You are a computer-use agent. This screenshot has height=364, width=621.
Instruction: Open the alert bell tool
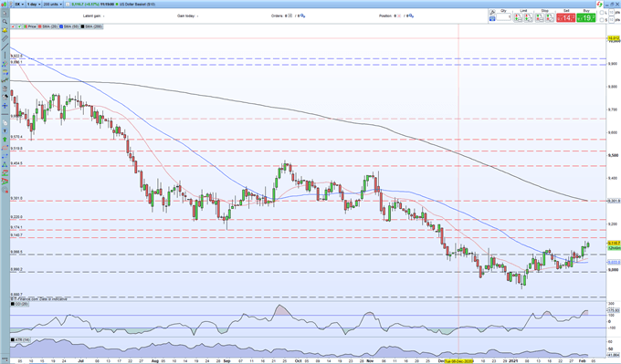(x=5, y=30)
